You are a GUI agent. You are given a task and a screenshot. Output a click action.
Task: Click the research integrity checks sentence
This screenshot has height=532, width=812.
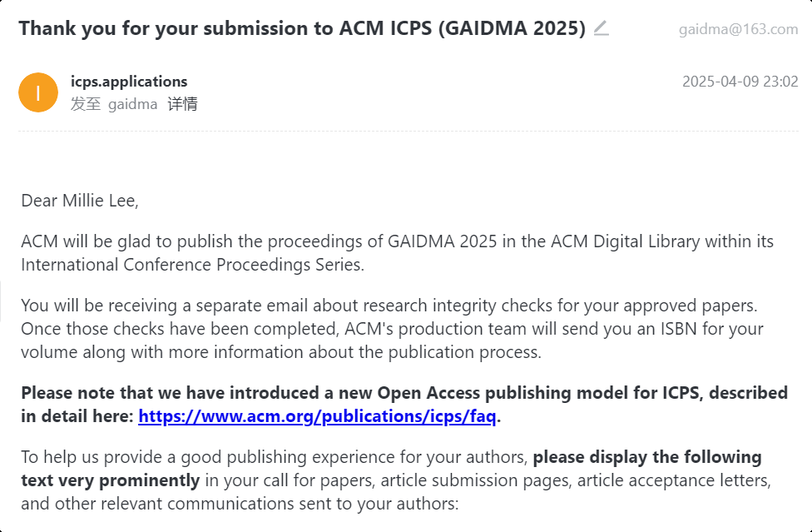[389, 306]
